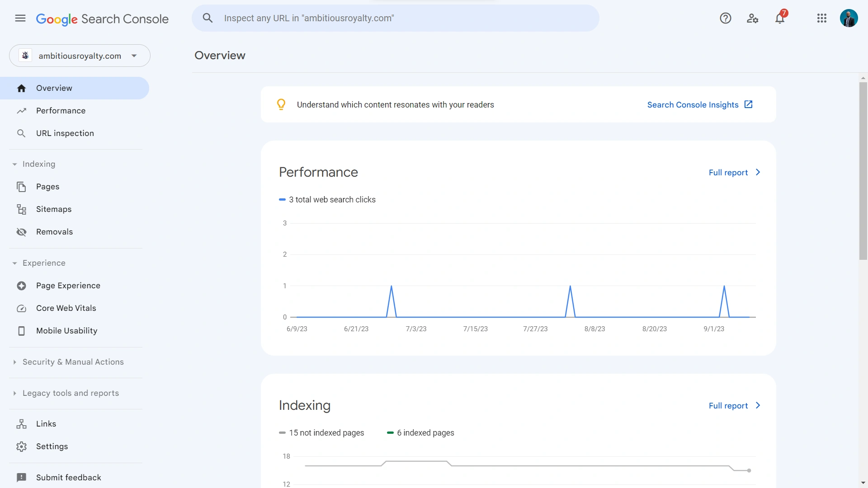868x488 pixels.
Task: Open the Pages indexing report
Action: 47,186
